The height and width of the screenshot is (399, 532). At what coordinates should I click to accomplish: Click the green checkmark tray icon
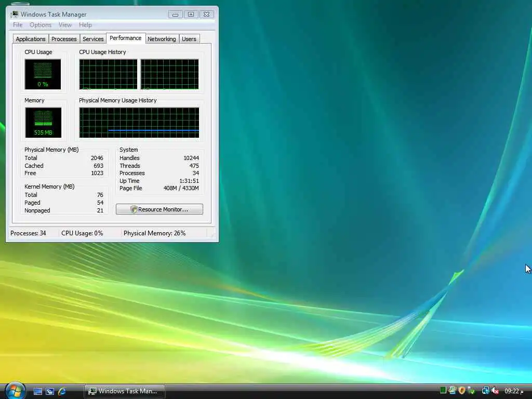(x=471, y=391)
